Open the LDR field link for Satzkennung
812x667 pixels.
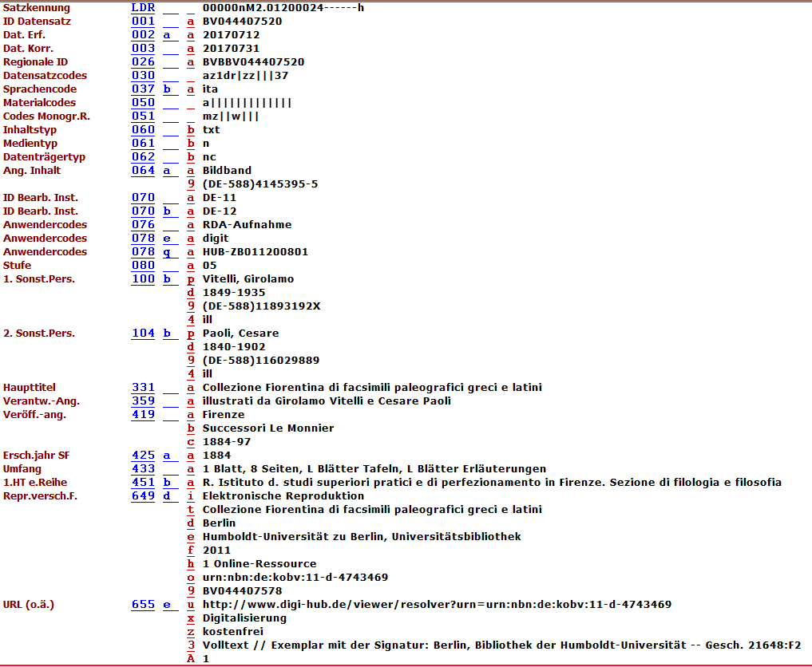pos(143,8)
